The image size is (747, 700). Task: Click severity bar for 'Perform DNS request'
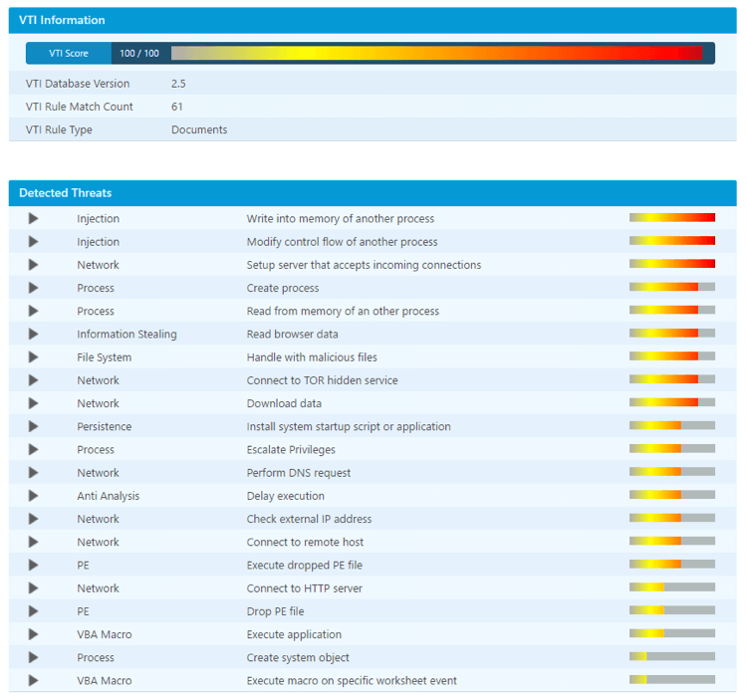[x=671, y=471]
